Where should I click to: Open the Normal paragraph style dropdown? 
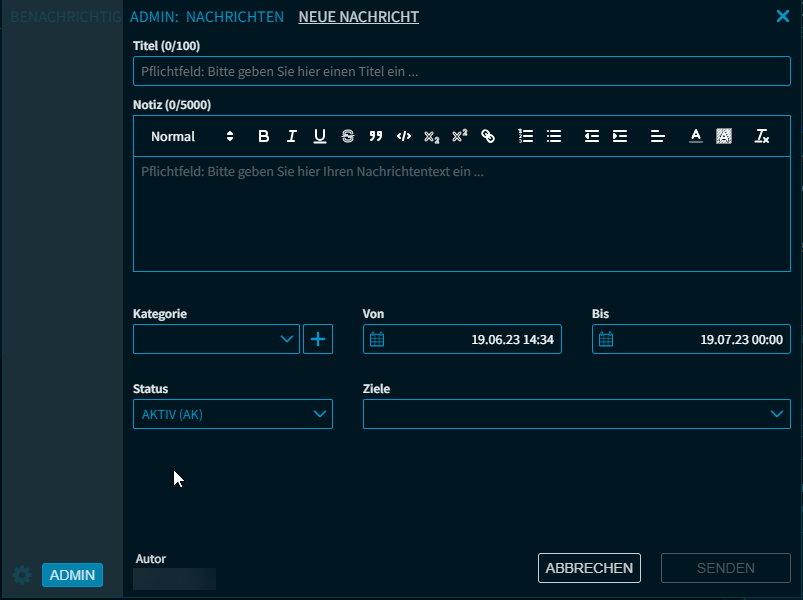coord(192,137)
